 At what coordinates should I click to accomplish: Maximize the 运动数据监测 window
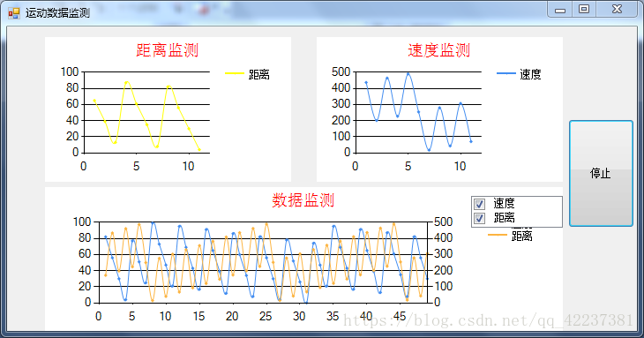pyautogui.click(x=584, y=9)
